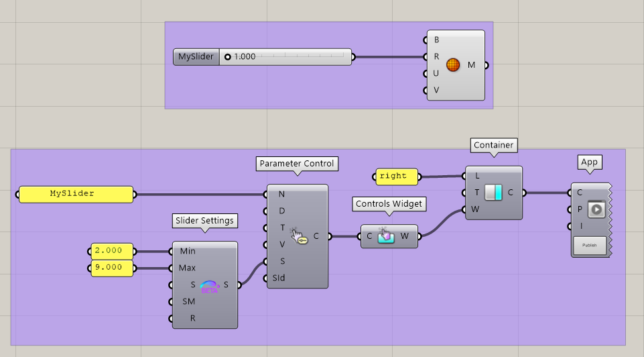This screenshot has height=357, width=644.
Task: Click the 1.000 slider value grip
Action: click(228, 57)
